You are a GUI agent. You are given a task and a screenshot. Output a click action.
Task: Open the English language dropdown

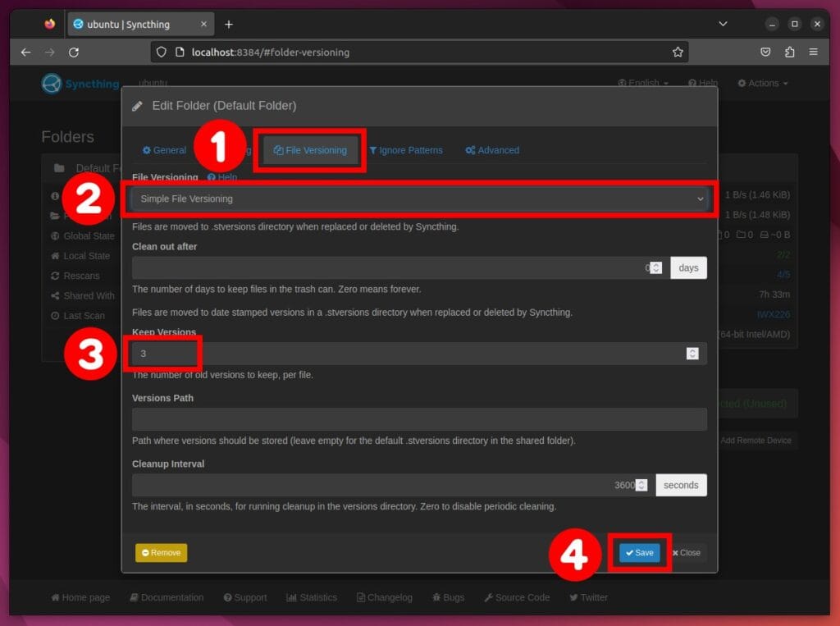643,83
